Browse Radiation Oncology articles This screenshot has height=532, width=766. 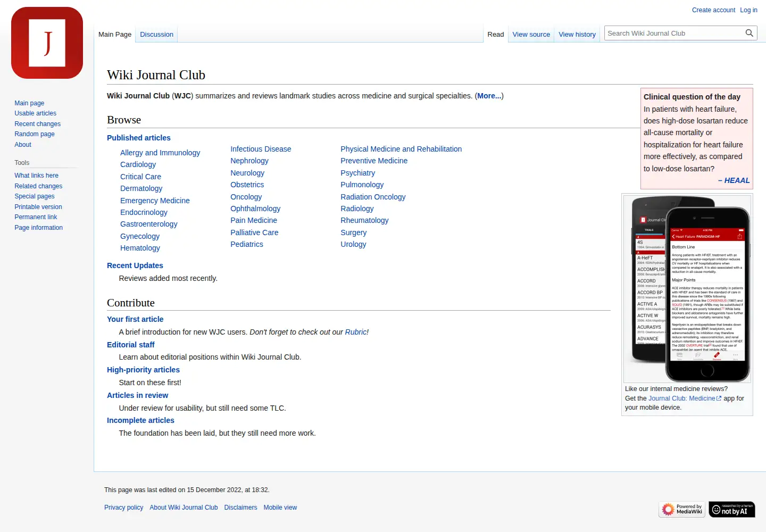point(373,197)
